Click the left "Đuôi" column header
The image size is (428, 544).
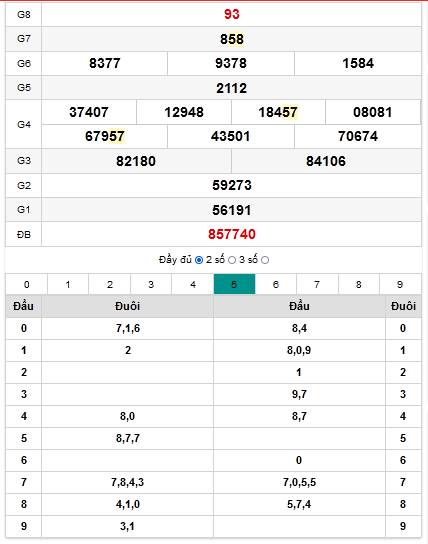pos(128,306)
